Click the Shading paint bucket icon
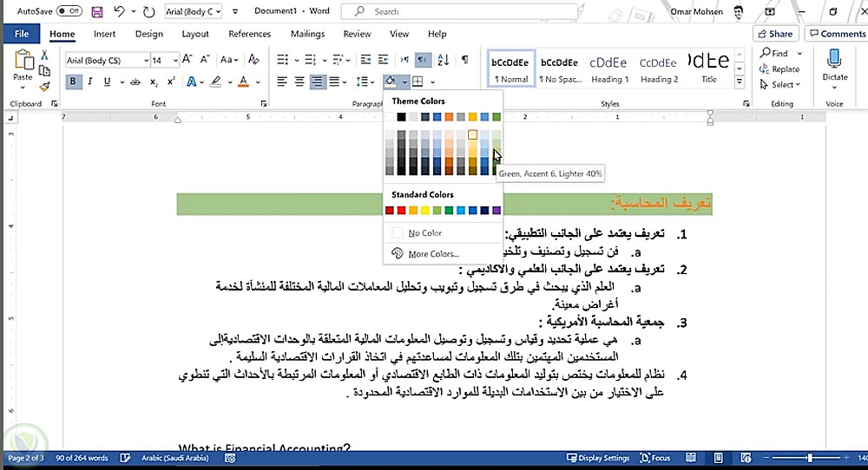 391,82
